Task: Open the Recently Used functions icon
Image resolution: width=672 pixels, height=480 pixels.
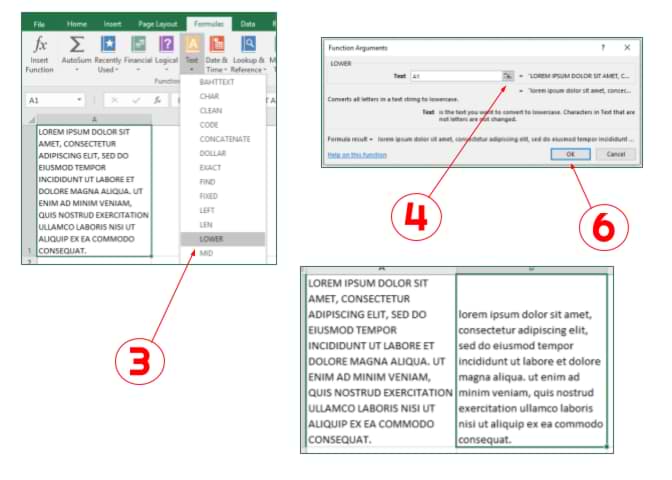Action: pyautogui.click(x=108, y=45)
